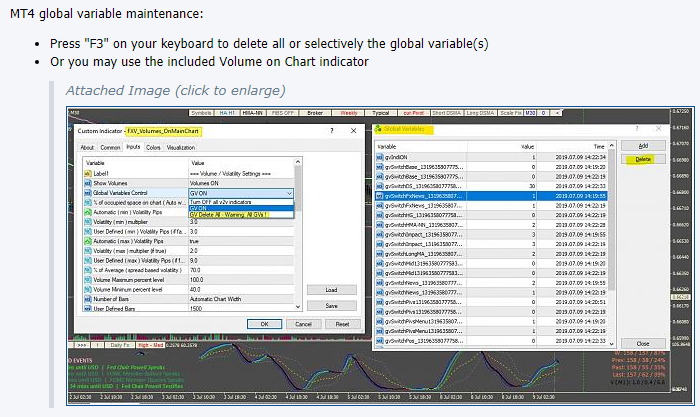Switch to the Visualization tab
Viewport: 700px width, 417px height.
point(181,147)
